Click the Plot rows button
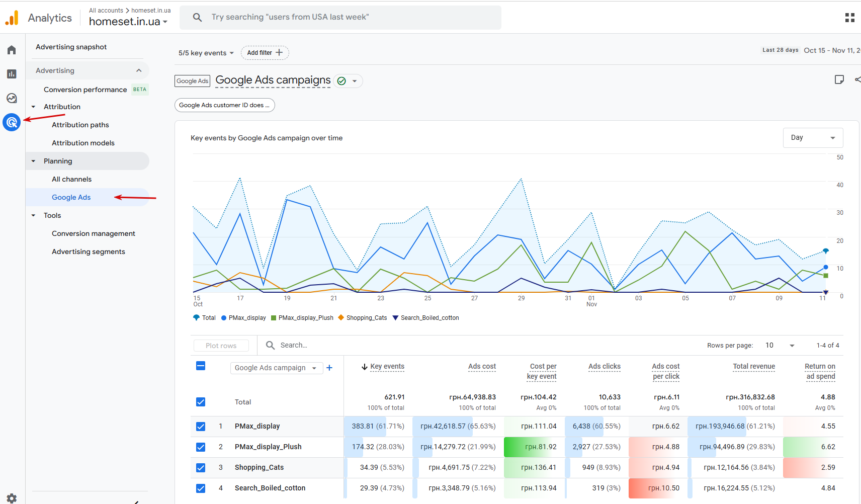 point(221,346)
